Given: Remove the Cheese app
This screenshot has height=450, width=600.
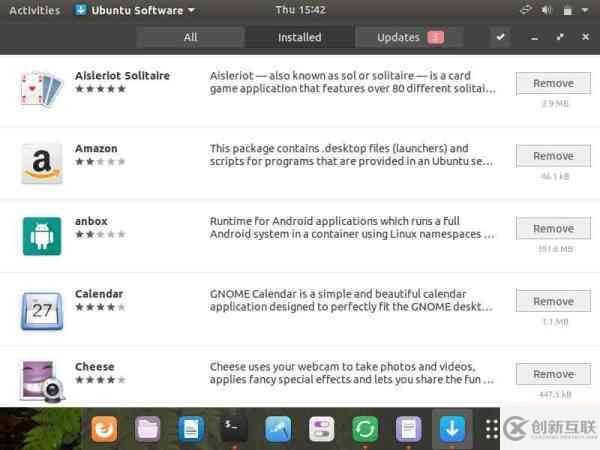Looking at the screenshot, I should click(x=553, y=374).
